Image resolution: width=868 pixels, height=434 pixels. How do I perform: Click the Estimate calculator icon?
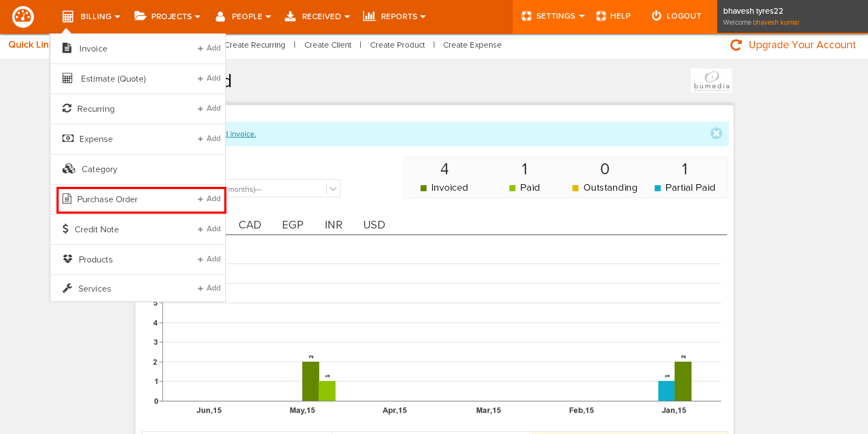[67, 78]
